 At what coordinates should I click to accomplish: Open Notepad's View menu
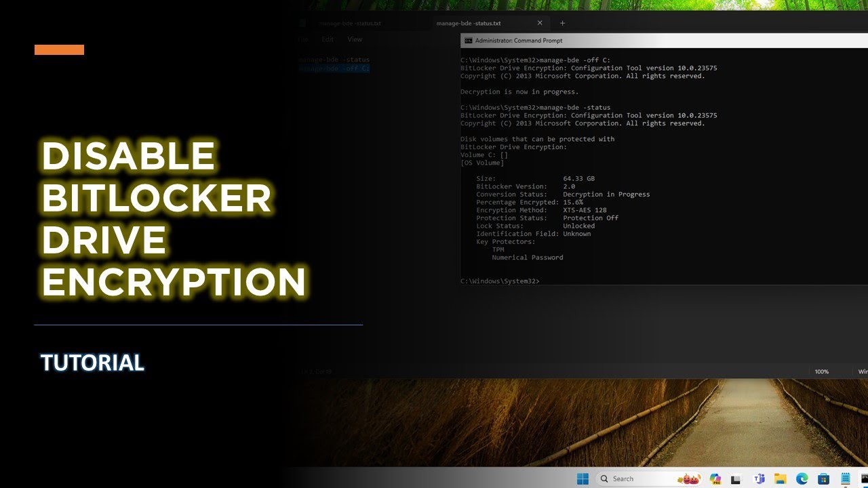[x=355, y=39]
